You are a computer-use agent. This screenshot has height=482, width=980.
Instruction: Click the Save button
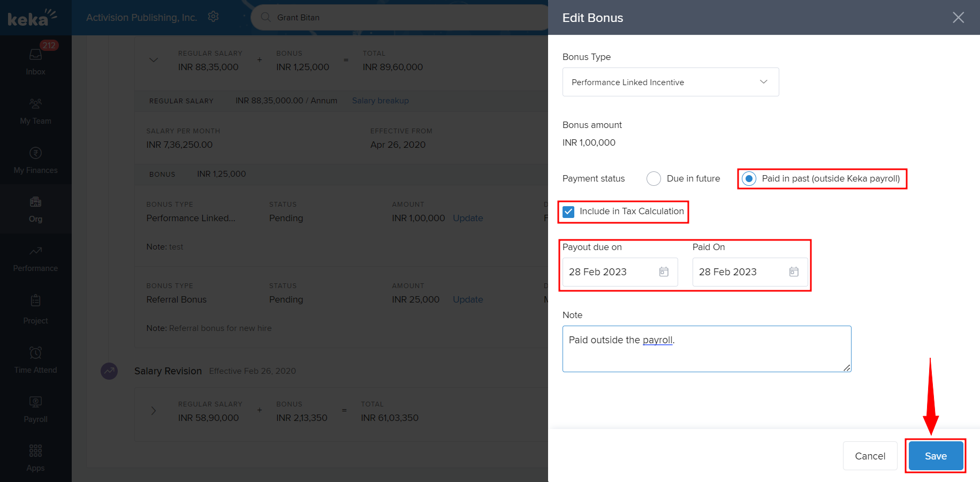coord(935,456)
